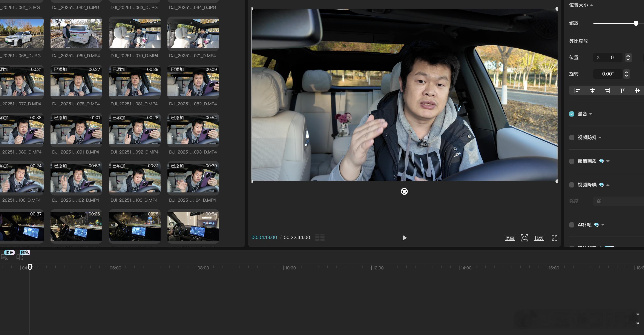The height and width of the screenshot is (335, 644).
Task: Collapse the 位置大小 section arrow
Action: [x=592, y=5]
